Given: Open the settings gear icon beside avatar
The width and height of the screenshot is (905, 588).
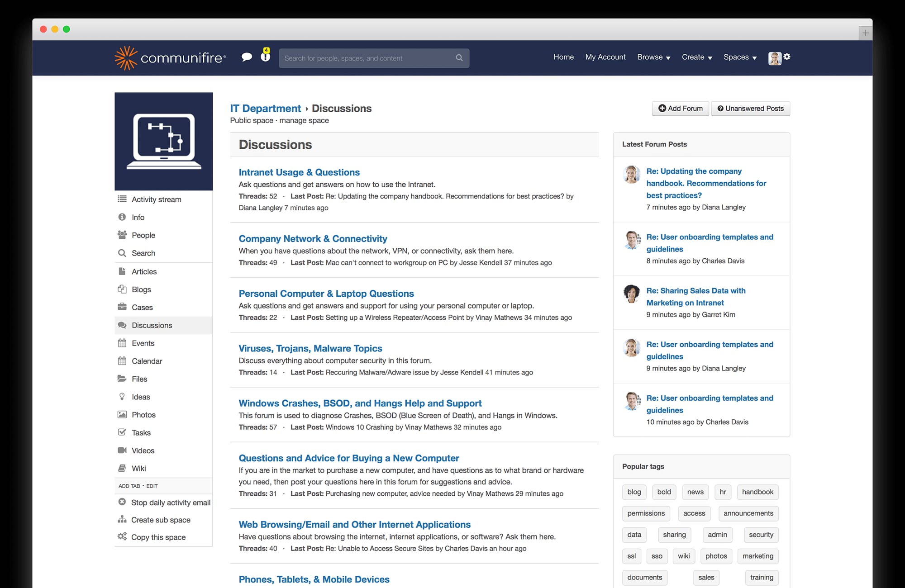Looking at the screenshot, I should (787, 57).
